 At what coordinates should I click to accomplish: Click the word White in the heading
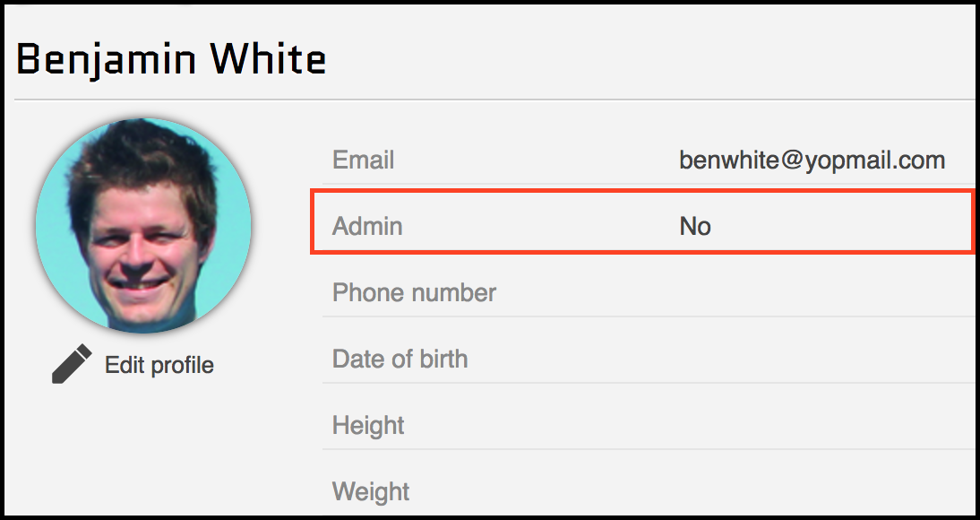(268, 59)
